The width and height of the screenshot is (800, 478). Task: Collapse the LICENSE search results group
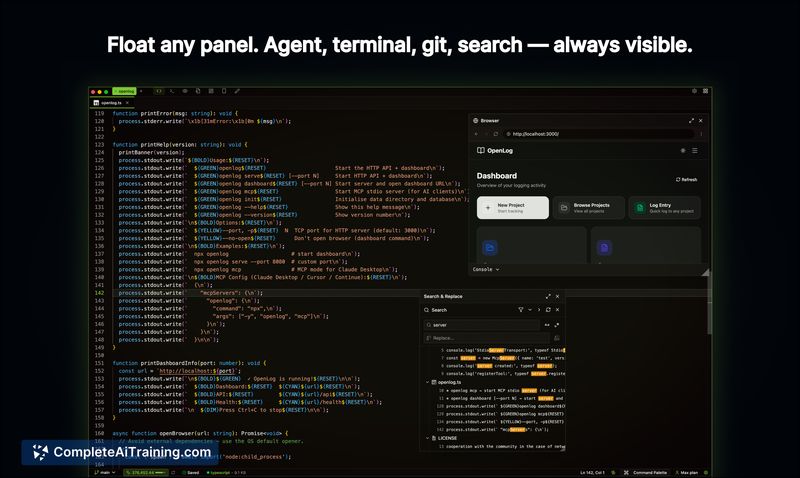tap(429, 438)
